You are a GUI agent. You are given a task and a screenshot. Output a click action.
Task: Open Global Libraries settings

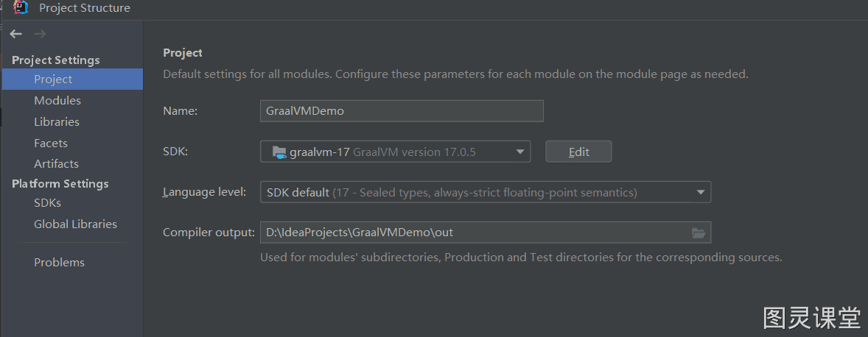(75, 224)
